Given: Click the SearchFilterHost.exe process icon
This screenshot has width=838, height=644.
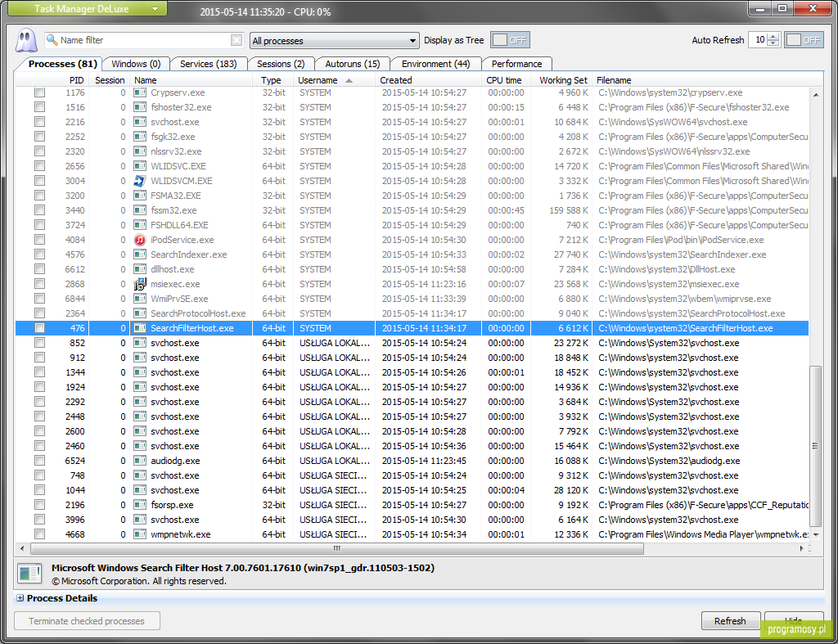Looking at the screenshot, I should click(140, 328).
